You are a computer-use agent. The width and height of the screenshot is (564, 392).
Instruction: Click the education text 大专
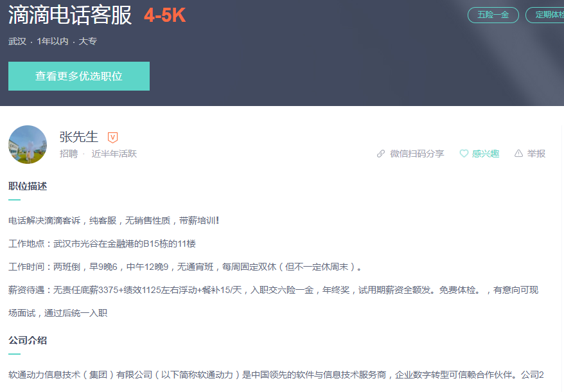[x=88, y=41]
